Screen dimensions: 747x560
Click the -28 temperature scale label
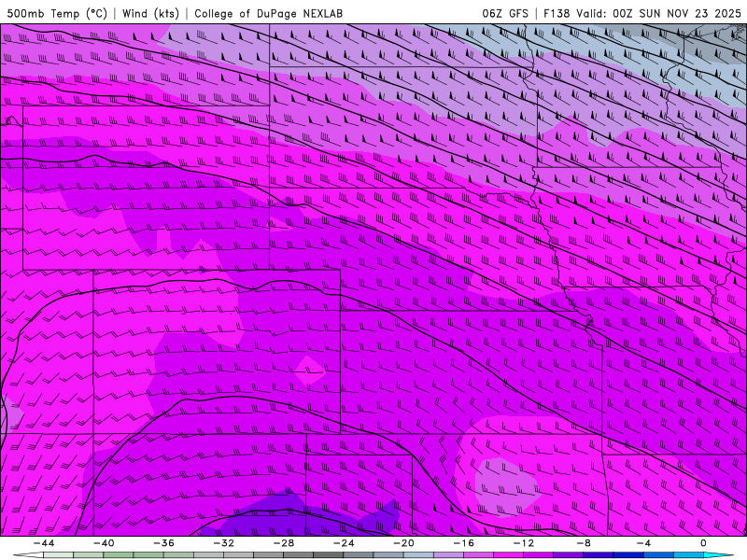[x=284, y=543]
